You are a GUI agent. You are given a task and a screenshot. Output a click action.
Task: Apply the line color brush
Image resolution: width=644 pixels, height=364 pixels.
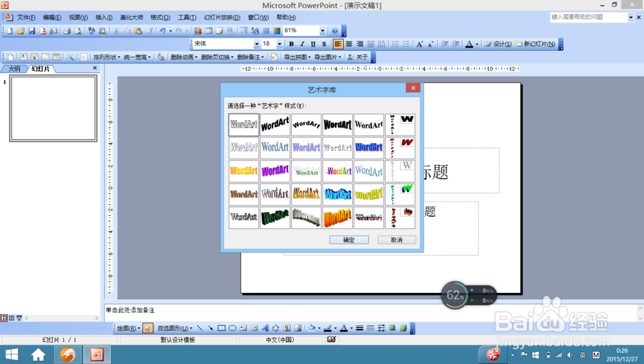[x=327, y=328]
